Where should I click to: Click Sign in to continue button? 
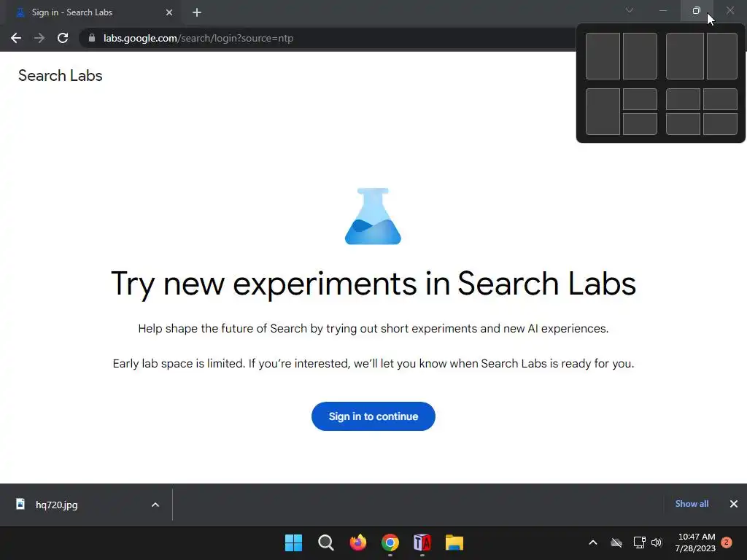[x=373, y=416]
